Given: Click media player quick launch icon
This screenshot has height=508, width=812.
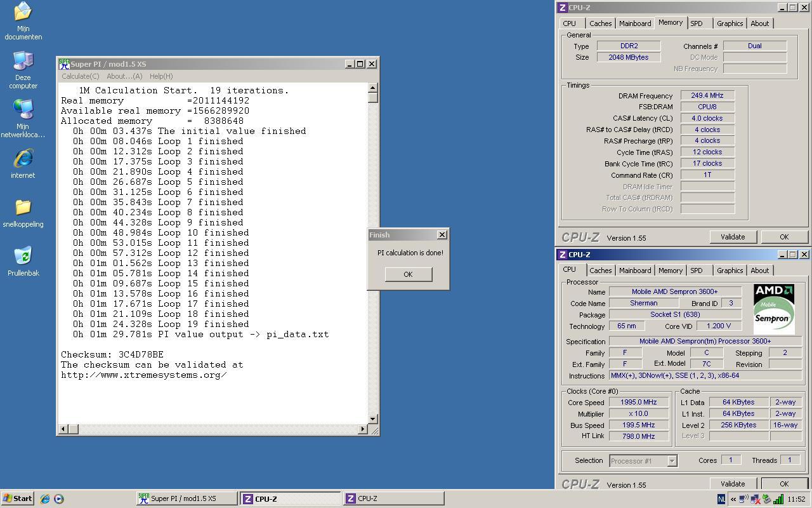Looking at the screenshot, I should [x=59, y=499].
